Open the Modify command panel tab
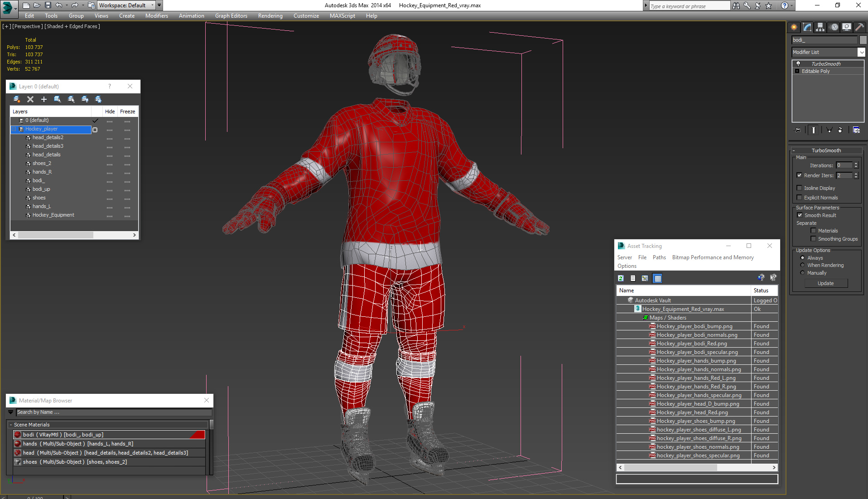The width and height of the screenshot is (868, 499). click(x=807, y=27)
